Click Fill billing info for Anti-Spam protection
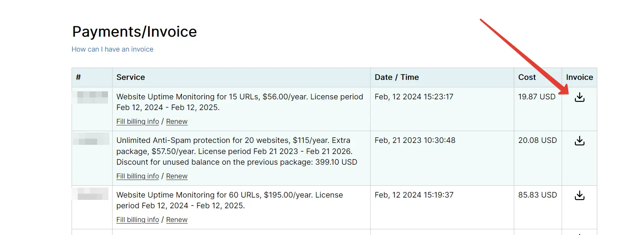This screenshot has width=644, height=235. (x=137, y=176)
